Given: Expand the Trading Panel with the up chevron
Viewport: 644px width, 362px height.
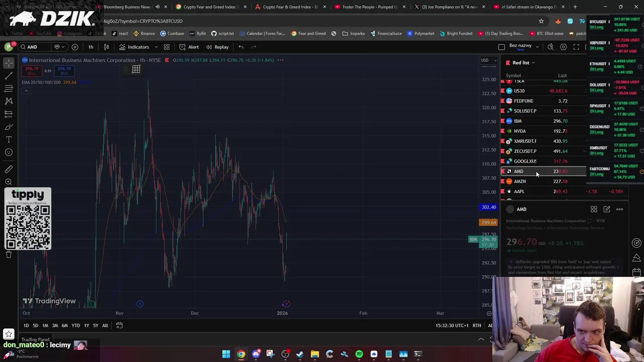Looking at the screenshot, I should point(481,340).
